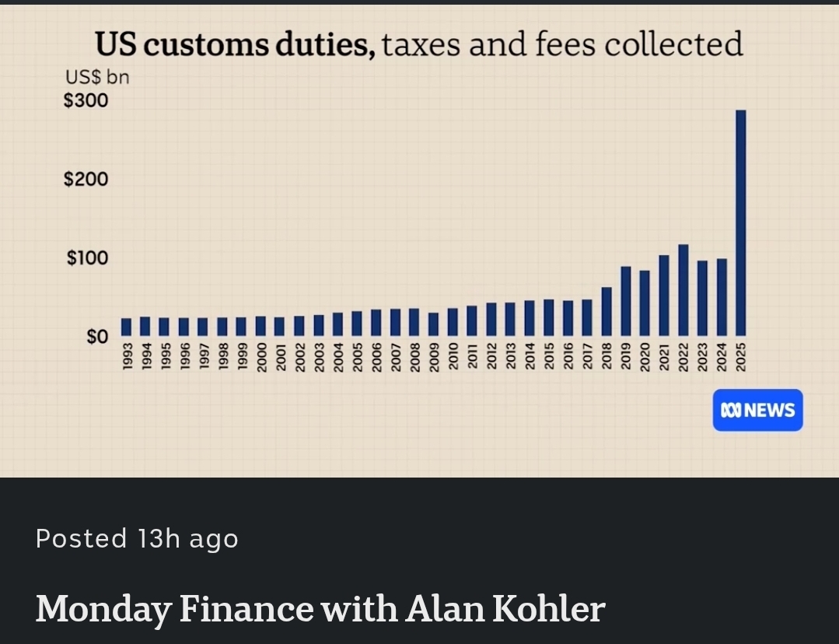839x644 pixels.
Task: Click the ABC News logo badge
Action: [757, 410]
